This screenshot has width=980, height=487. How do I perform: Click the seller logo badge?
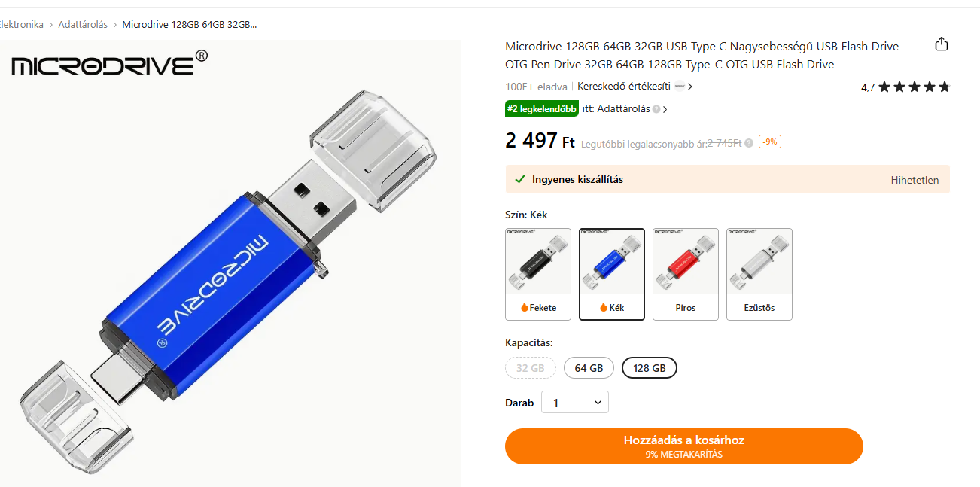coord(680,87)
